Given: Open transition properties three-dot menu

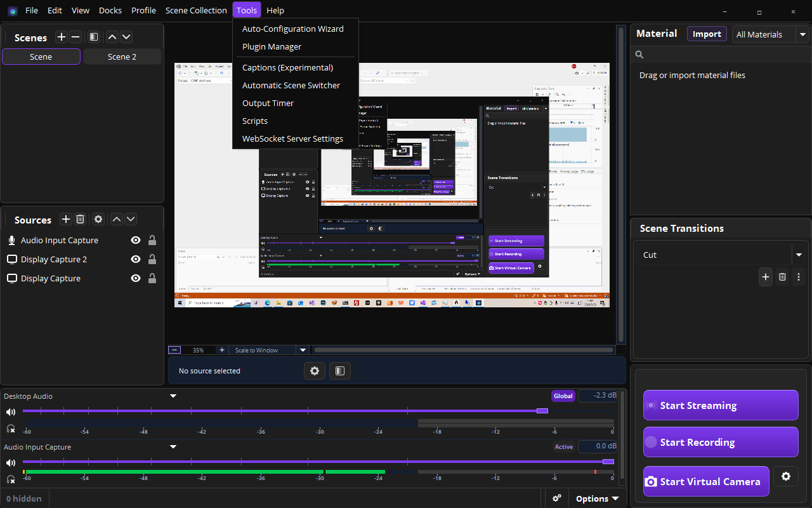Looking at the screenshot, I should click(x=799, y=277).
